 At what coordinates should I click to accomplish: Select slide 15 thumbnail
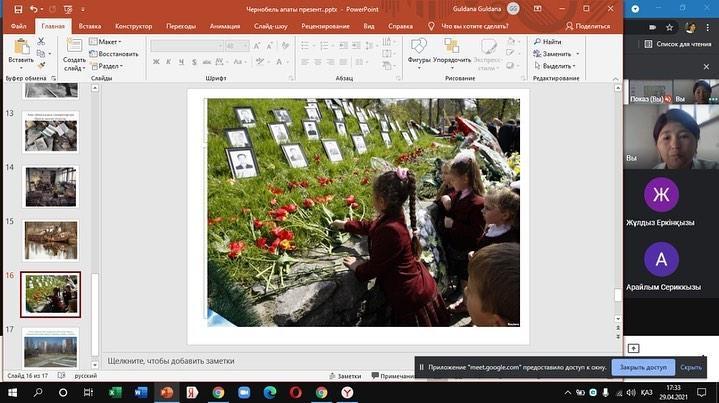coord(51,239)
